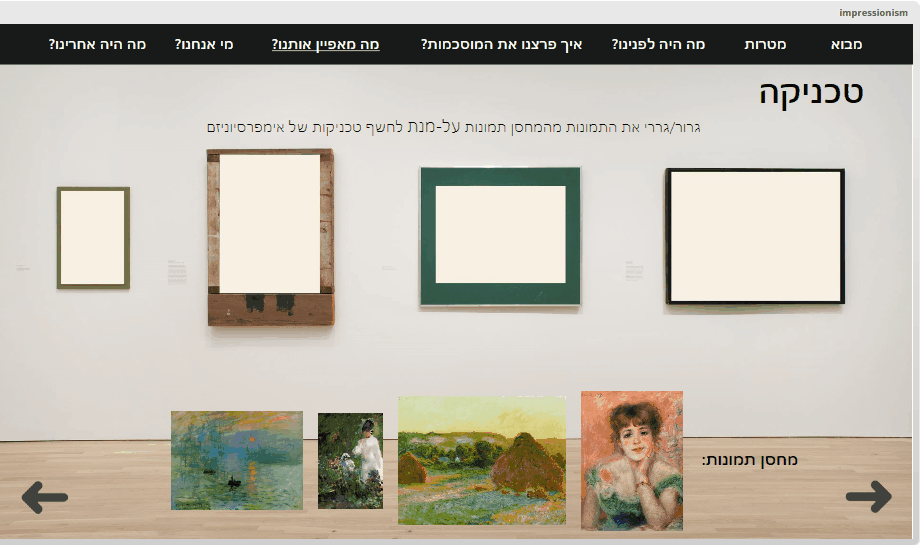Click the impressionism title label
Image resolution: width=921 pixels, height=545 pixels.
(873, 12)
